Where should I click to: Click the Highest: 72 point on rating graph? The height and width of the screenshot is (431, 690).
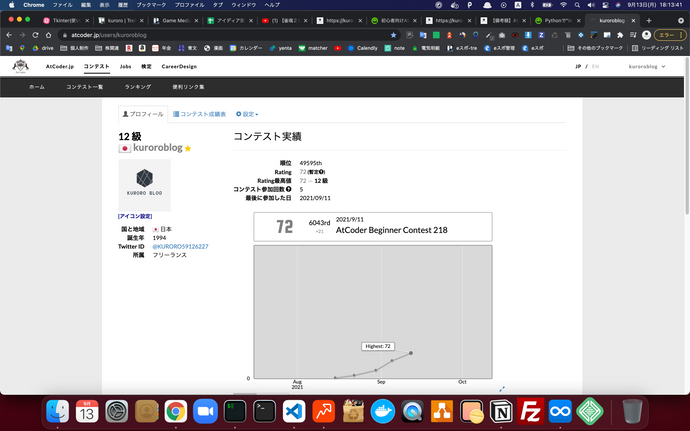pyautogui.click(x=411, y=353)
